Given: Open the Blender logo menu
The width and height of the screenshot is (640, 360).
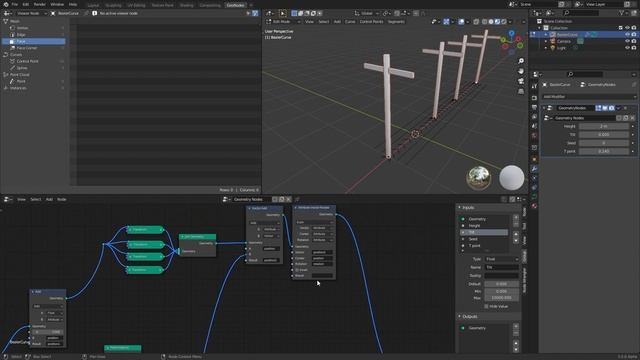Looking at the screenshot, I should pos(6,4).
